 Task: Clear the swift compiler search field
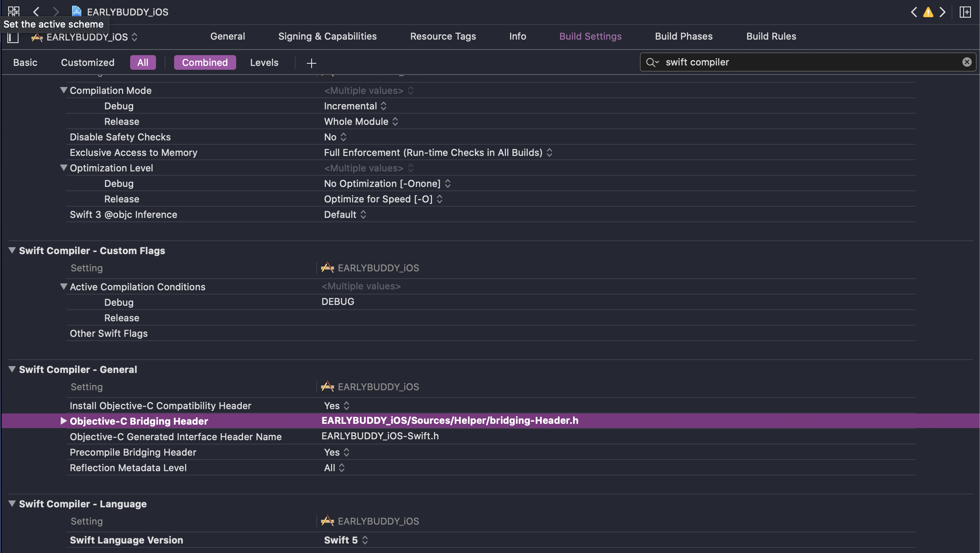967,62
